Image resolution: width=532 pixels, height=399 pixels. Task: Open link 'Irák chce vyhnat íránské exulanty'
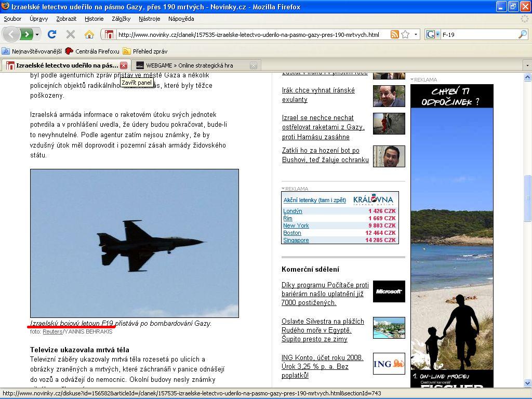tap(318, 95)
